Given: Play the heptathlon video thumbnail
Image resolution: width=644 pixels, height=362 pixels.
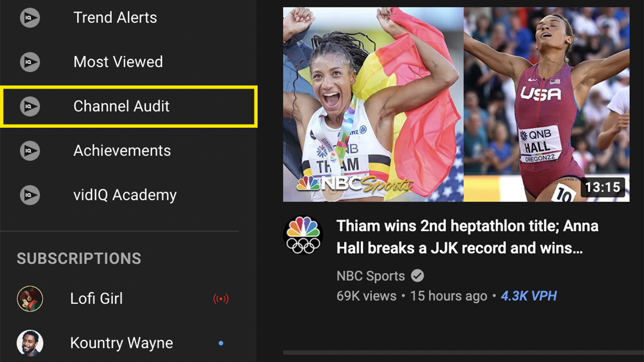Looking at the screenshot, I should tap(456, 104).
